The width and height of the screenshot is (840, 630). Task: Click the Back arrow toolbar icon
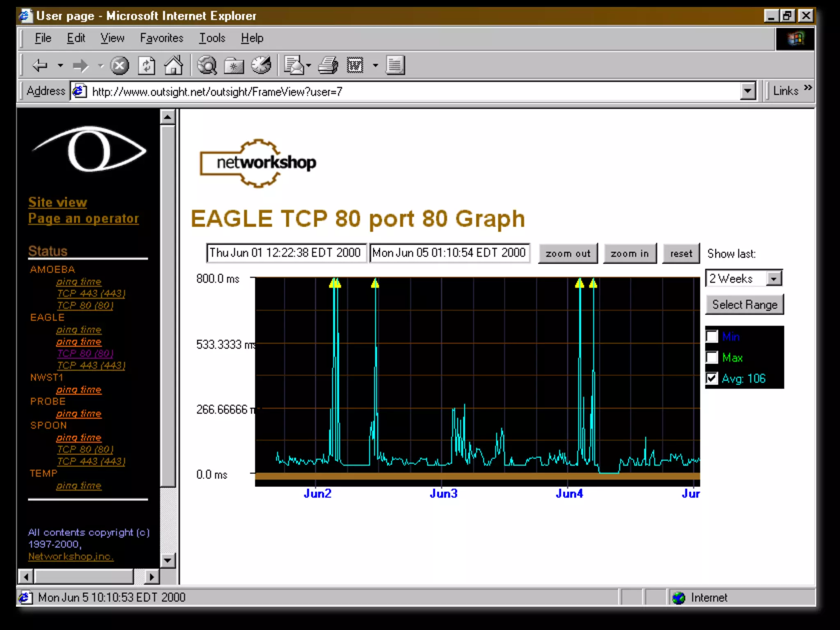pos(40,65)
